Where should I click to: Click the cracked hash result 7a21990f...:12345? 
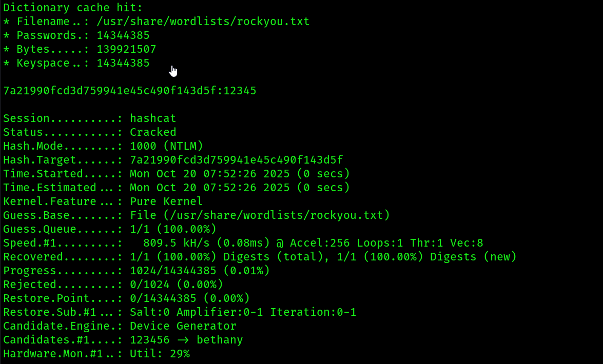pos(130,91)
